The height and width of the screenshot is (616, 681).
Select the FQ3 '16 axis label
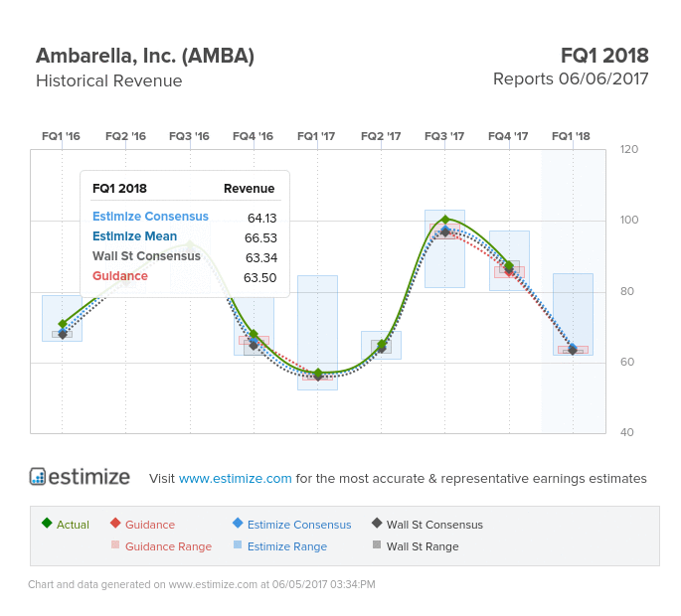[x=189, y=136]
